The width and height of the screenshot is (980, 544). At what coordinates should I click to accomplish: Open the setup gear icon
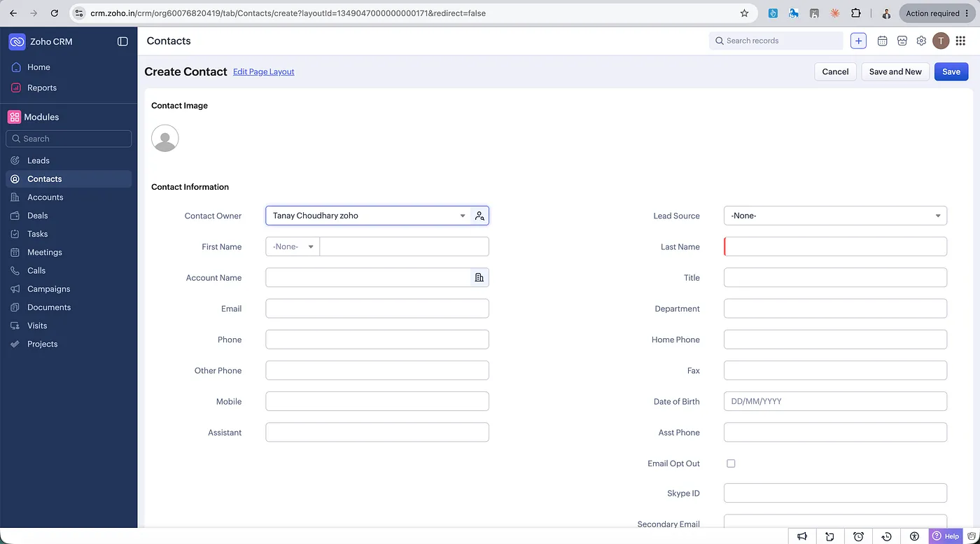click(x=921, y=41)
